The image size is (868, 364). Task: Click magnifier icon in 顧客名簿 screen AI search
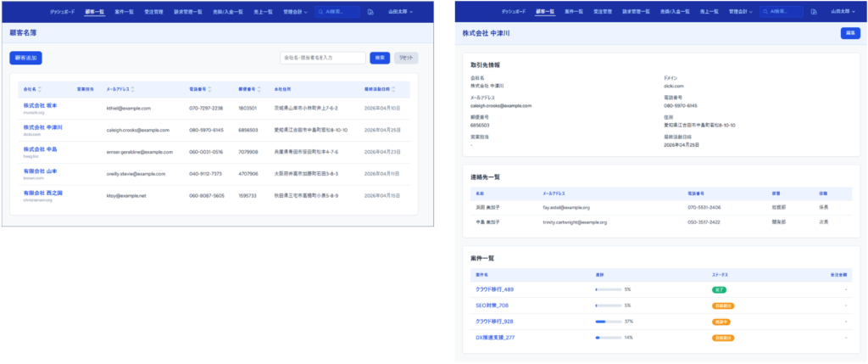coord(321,12)
